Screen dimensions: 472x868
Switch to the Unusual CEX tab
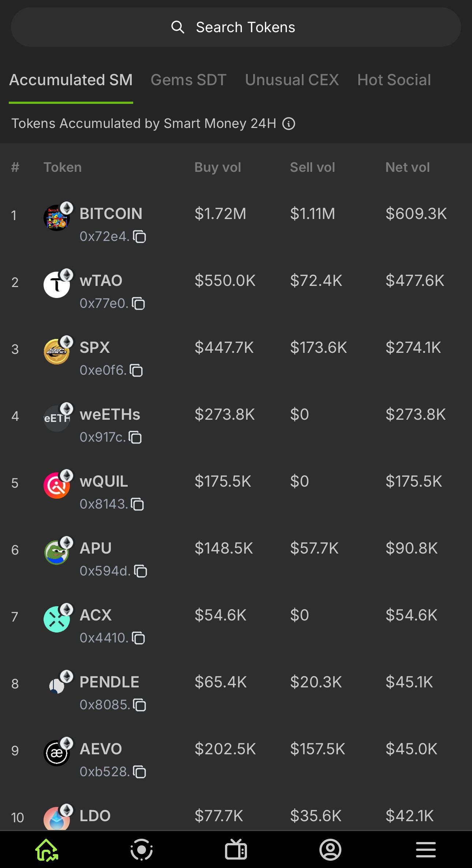tap(292, 80)
